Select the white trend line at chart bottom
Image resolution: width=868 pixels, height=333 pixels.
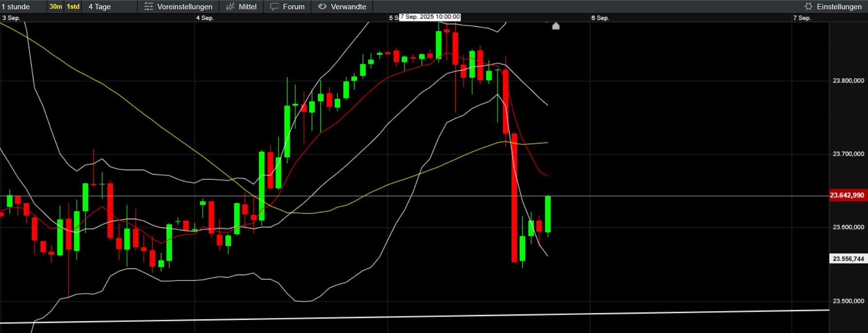[x=414, y=316]
